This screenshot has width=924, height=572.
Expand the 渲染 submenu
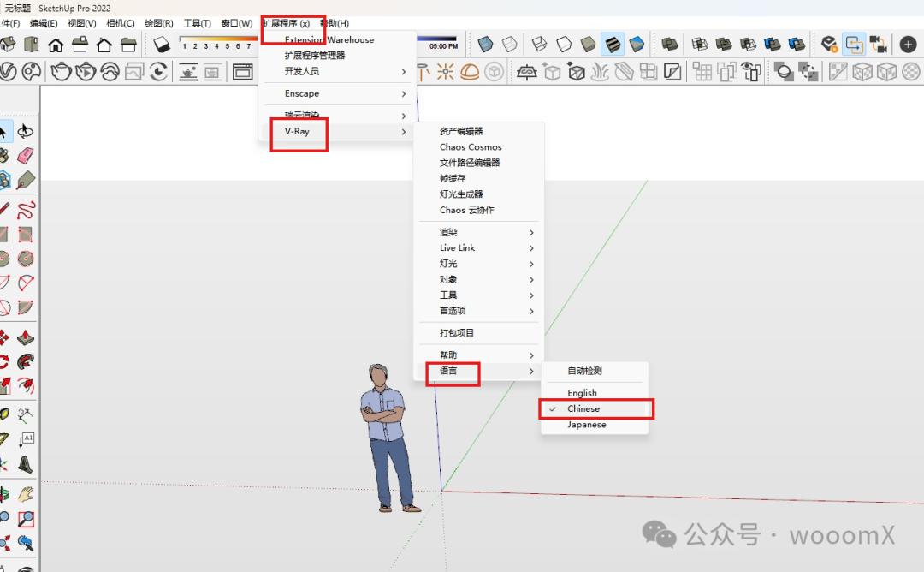point(479,232)
